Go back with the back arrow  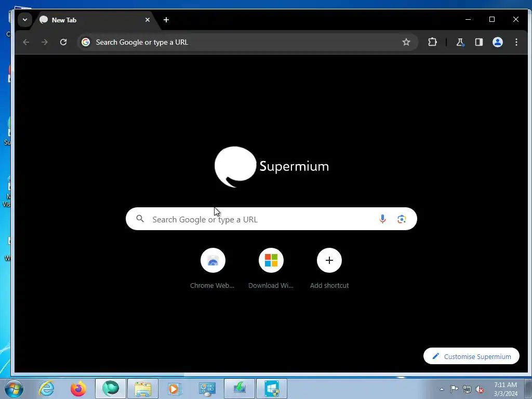coord(26,42)
